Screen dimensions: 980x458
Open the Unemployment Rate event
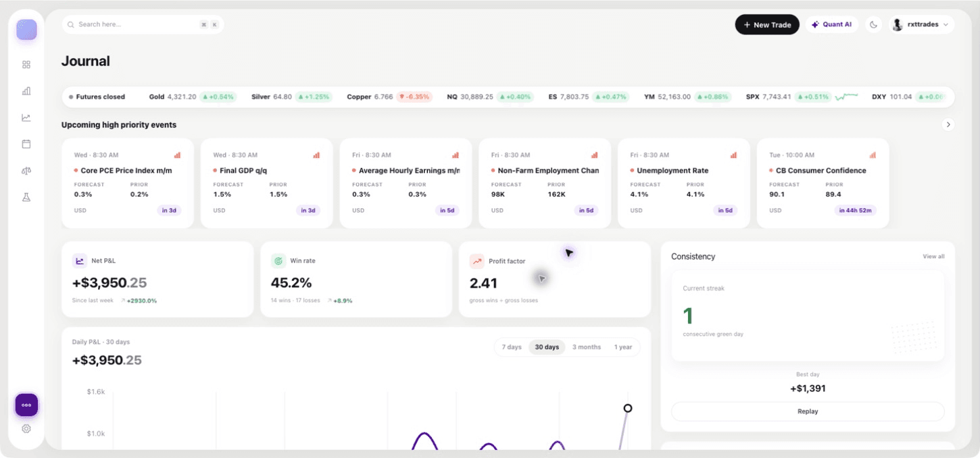tap(684, 184)
